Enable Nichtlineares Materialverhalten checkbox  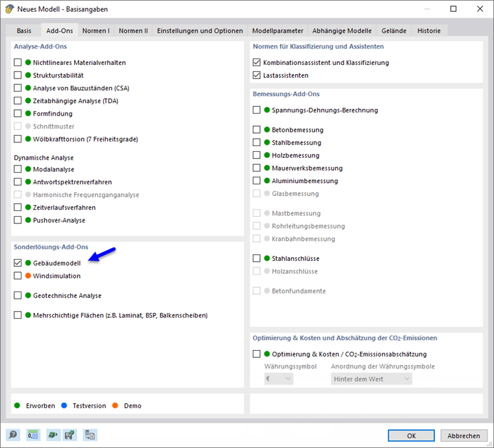[18, 62]
